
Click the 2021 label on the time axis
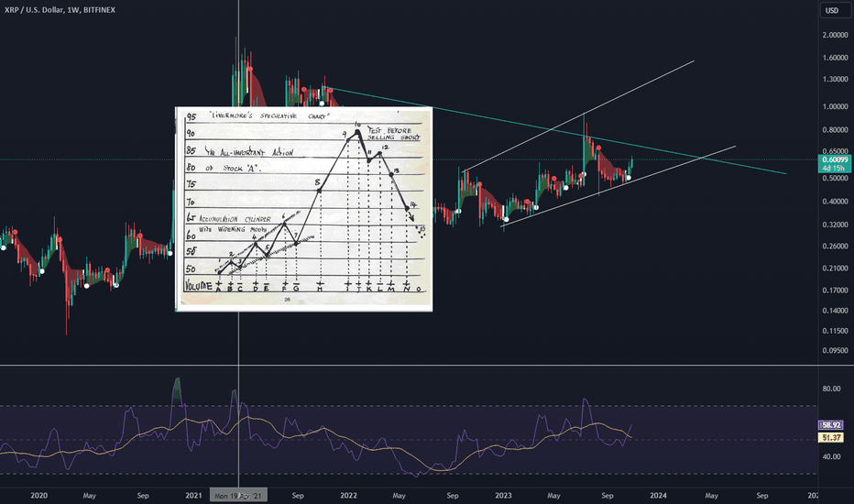tap(193, 496)
